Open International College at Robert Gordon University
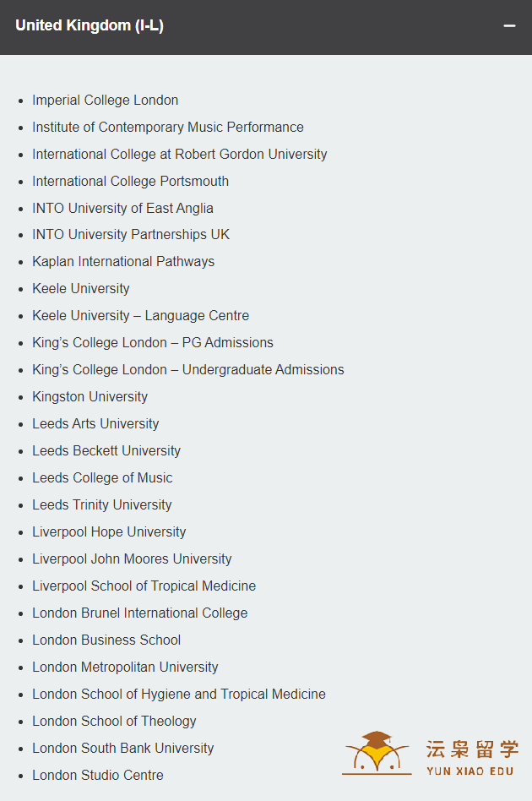Screen dimensions: 532x801 180,155
